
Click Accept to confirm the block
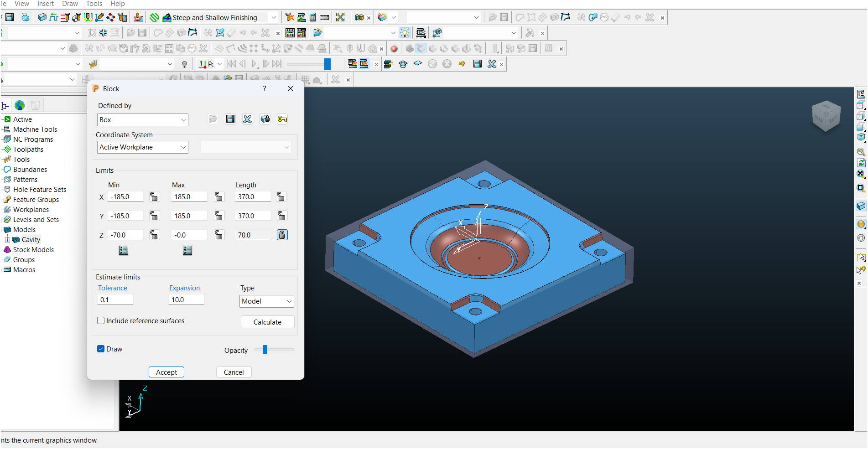(166, 372)
